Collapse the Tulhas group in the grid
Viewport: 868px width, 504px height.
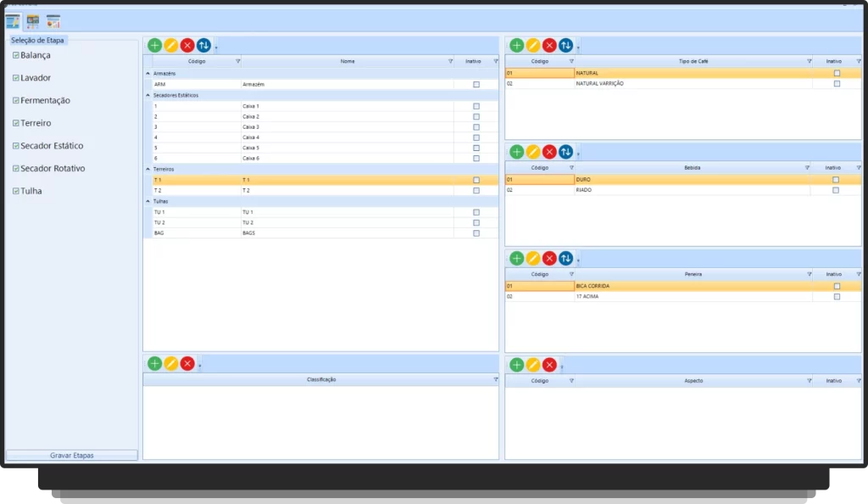click(x=148, y=201)
